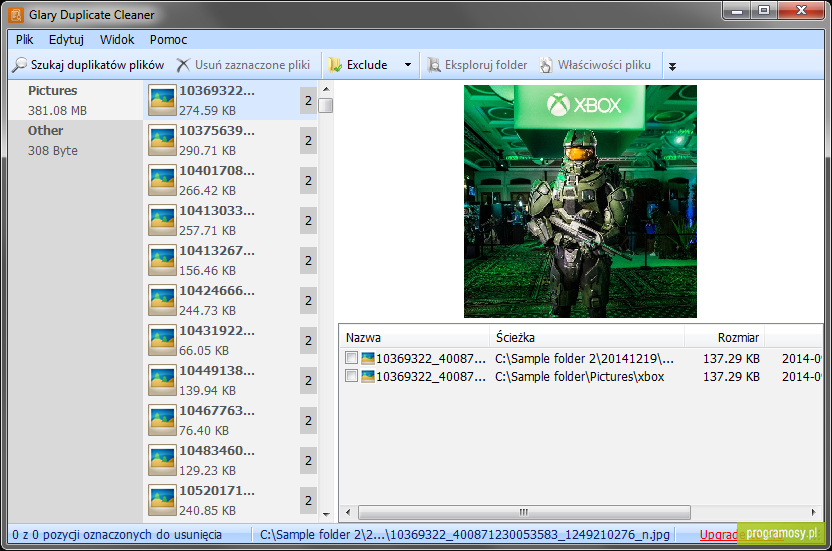Screen dimensions: 832x551
Task: Click the horizontal scrollbar thumb
Action: click(x=524, y=512)
